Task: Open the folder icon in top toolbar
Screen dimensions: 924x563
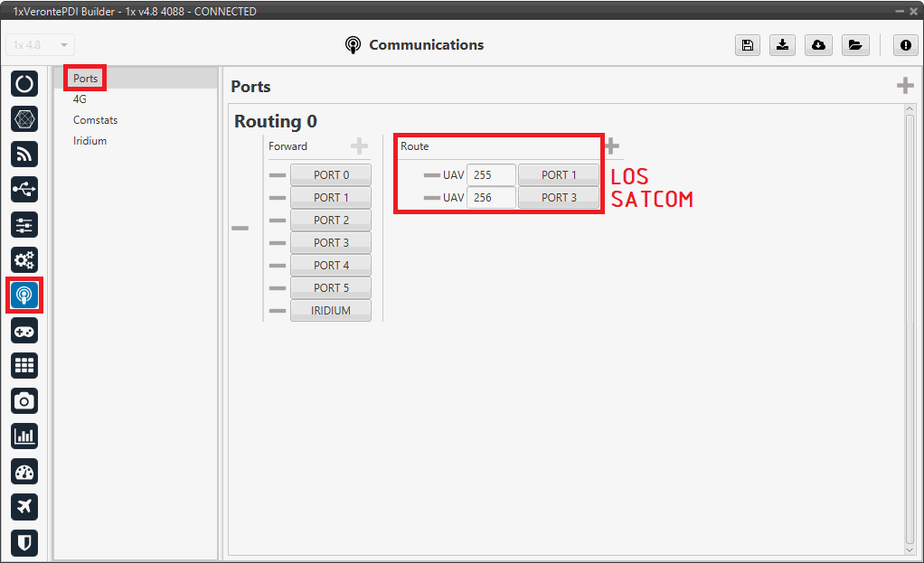Action: (854, 45)
